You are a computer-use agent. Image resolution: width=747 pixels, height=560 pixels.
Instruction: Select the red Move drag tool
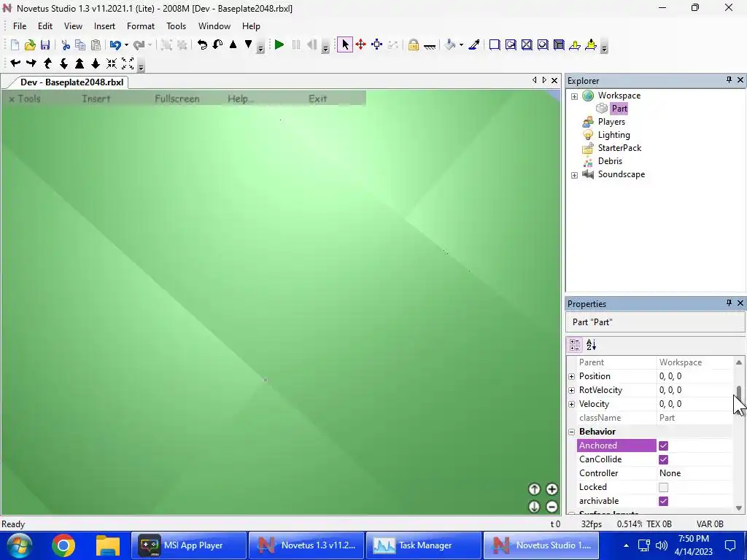[x=360, y=44]
